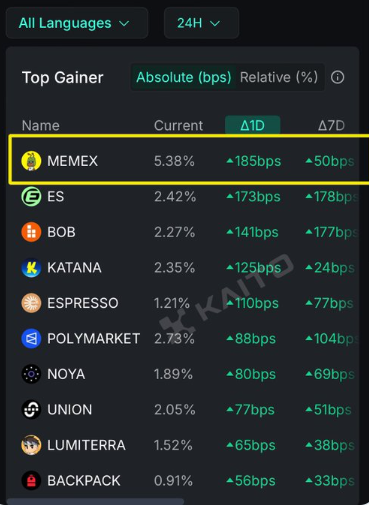Click the NOYA circular logo
Viewport: 369px width, 505px height.
(x=31, y=374)
